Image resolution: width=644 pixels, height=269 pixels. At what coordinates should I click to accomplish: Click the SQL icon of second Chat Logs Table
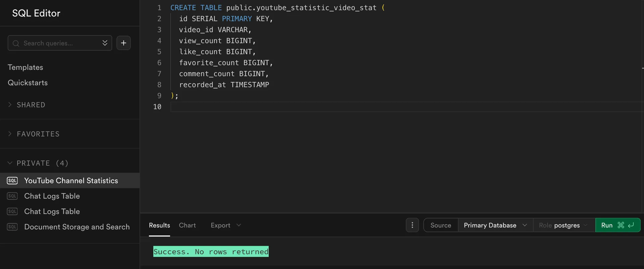12,212
